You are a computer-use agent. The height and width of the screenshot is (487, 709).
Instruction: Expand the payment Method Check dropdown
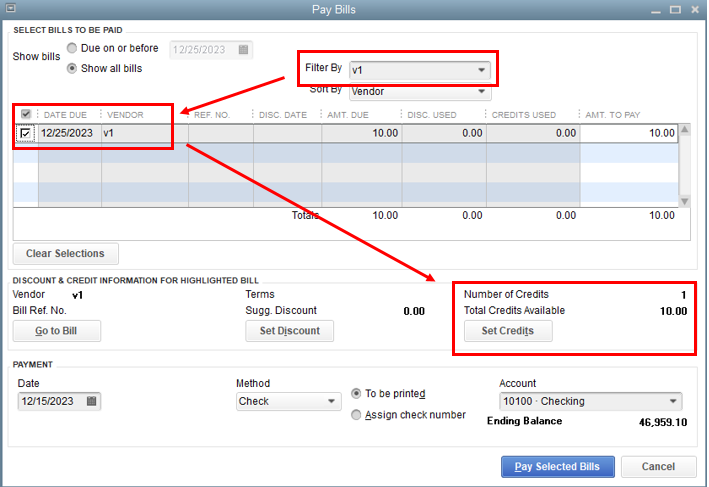(288, 401)
